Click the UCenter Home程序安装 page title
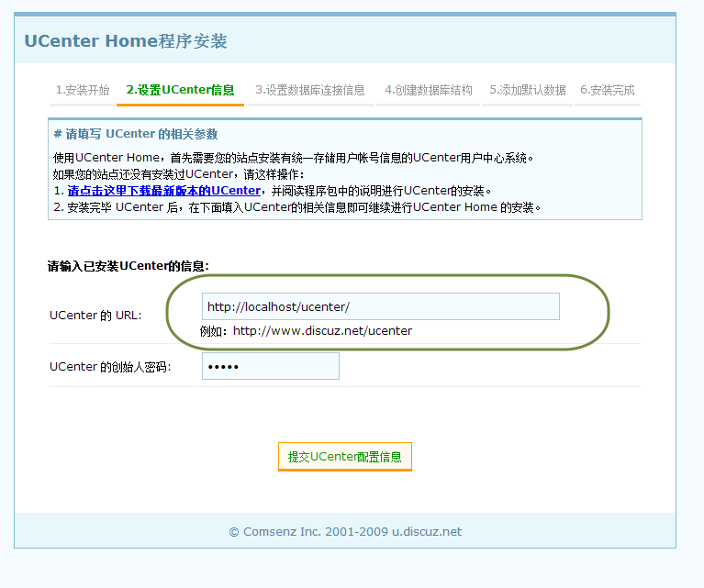 (126, 41)
